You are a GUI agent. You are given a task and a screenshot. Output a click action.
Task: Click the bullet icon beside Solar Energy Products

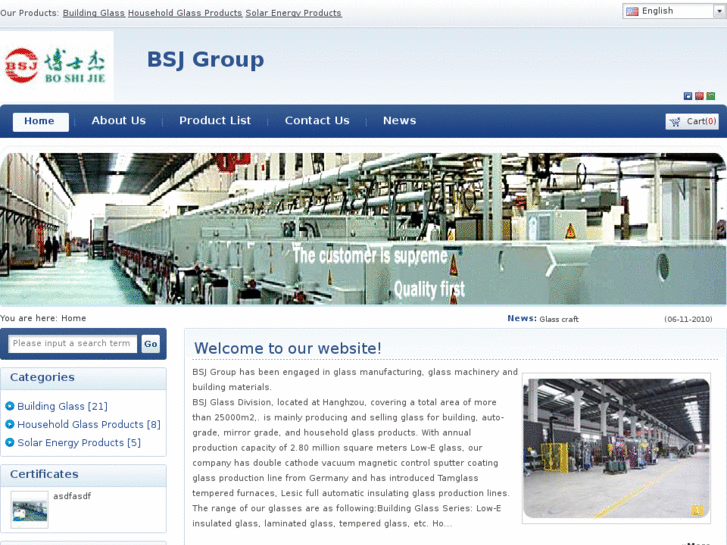[9, 442]
